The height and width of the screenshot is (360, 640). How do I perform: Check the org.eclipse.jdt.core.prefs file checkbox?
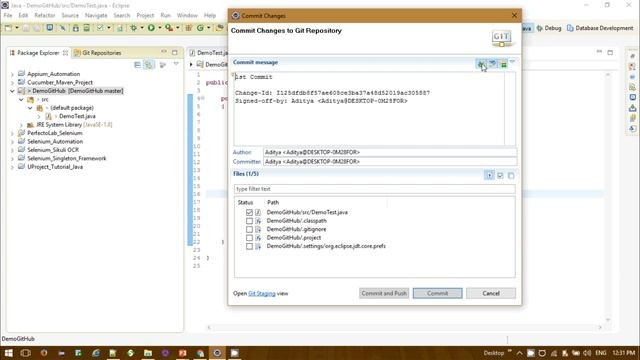pyautogui.click(x=249, y=246)
